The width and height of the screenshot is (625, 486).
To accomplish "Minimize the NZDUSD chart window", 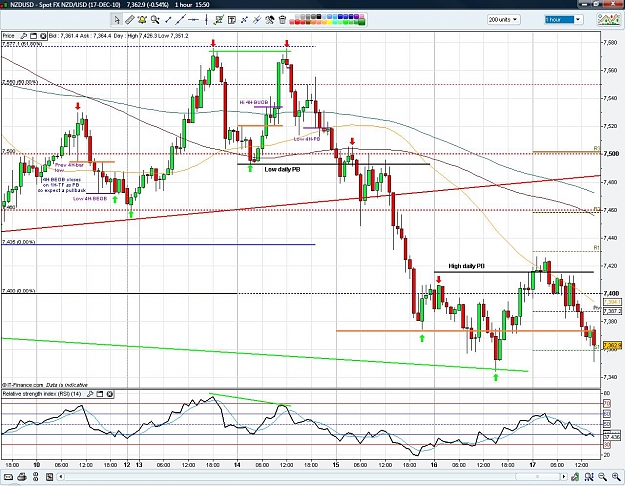I will (584, 4).
